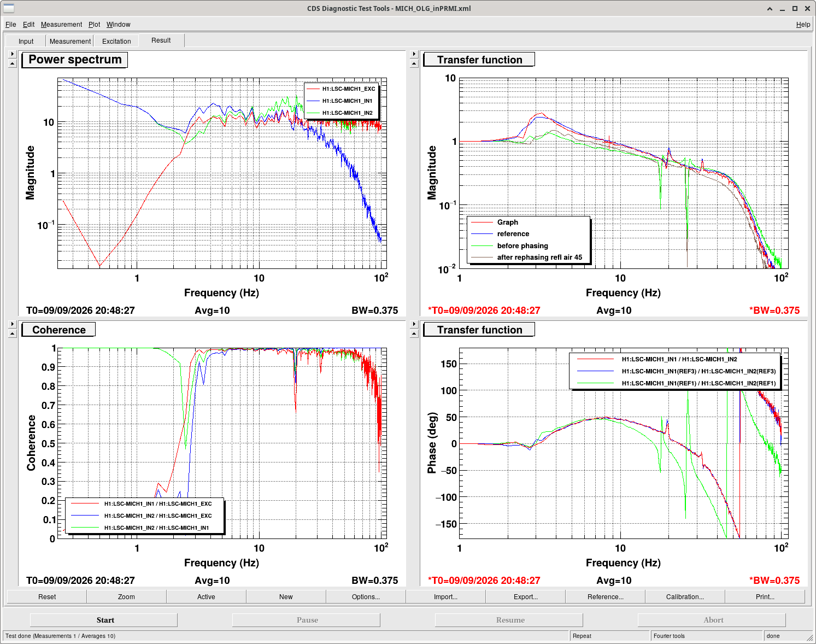Switch to the Input tab
816x644 pixels.
(26, 41)
